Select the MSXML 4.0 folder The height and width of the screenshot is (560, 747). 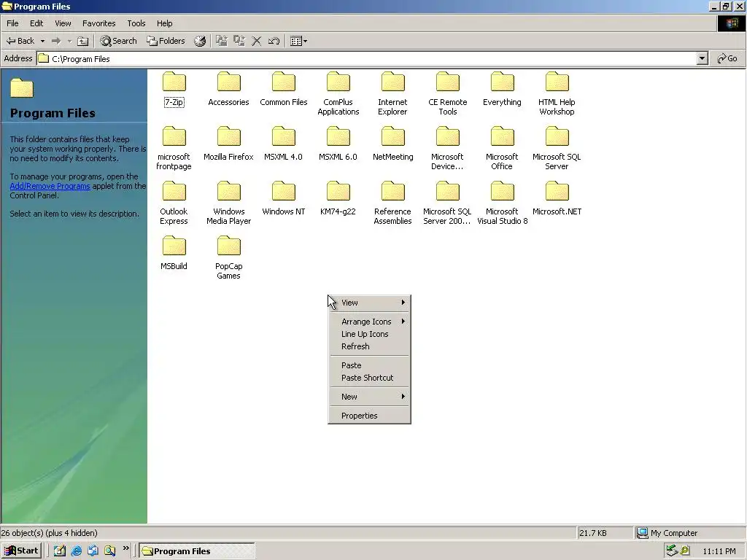[284, 144]
